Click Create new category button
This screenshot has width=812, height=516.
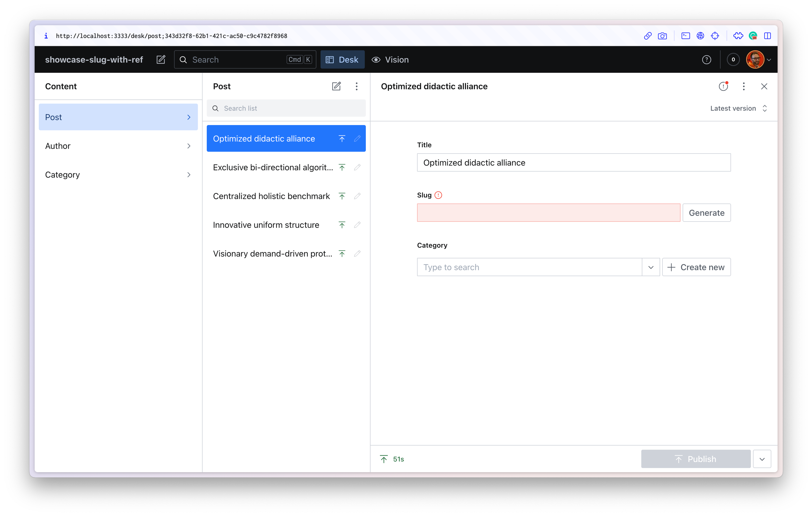(696, 267)
